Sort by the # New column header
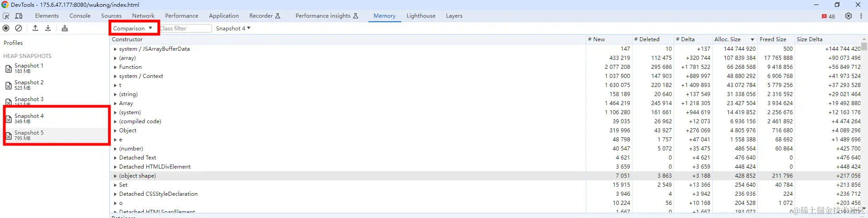 pos(608,39)
